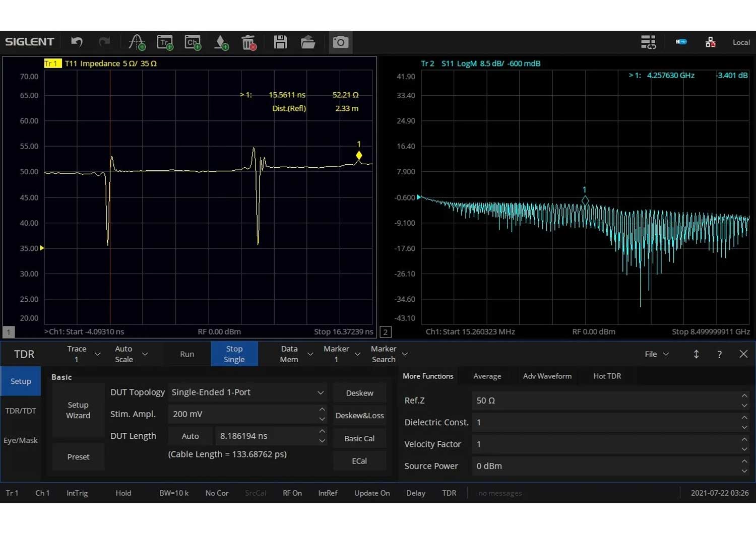Switch to the Average tab
756x534 pixels.
487,376
